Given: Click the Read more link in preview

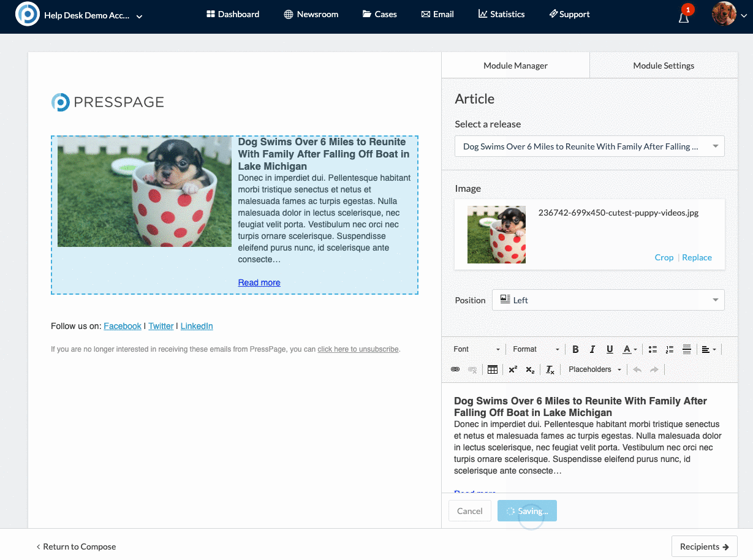Looking at the screenshot, I should [259, 282].
